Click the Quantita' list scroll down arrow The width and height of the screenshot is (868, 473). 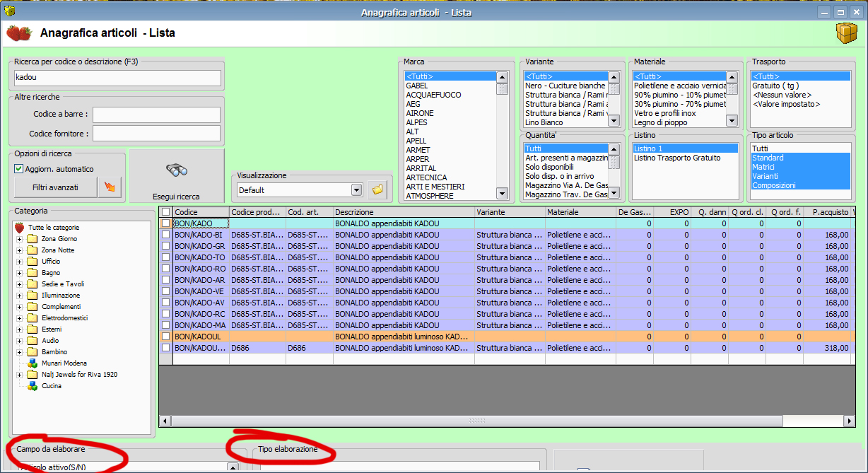point(614,193)
